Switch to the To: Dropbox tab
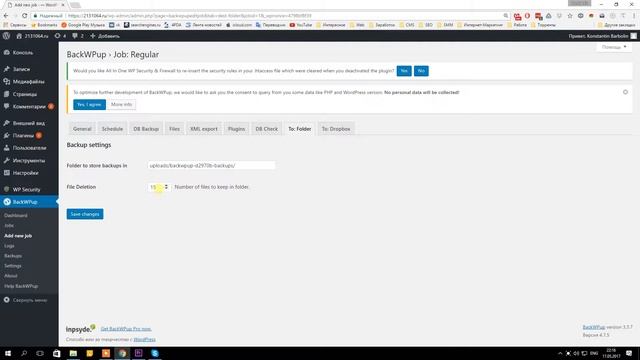640x360 pixels. click(336, 129)
